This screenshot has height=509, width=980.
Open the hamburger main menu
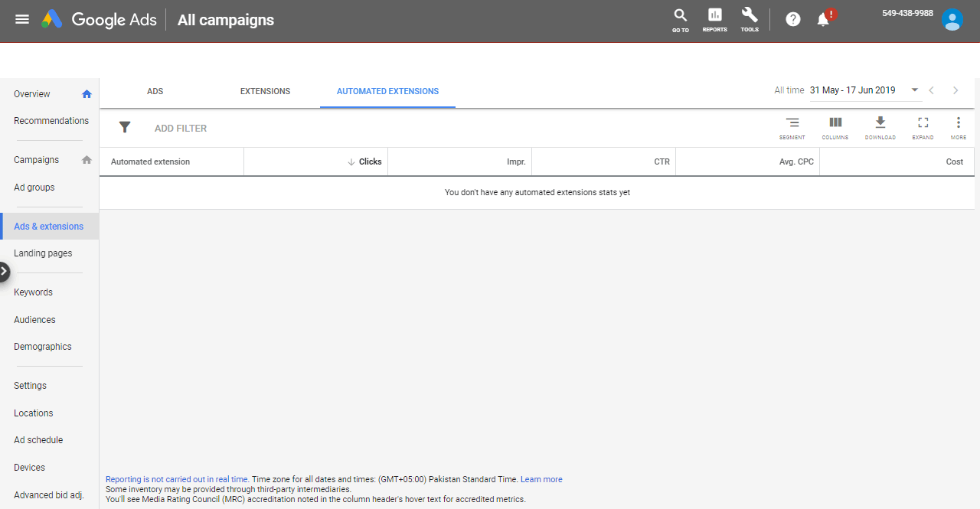[22, 19]
